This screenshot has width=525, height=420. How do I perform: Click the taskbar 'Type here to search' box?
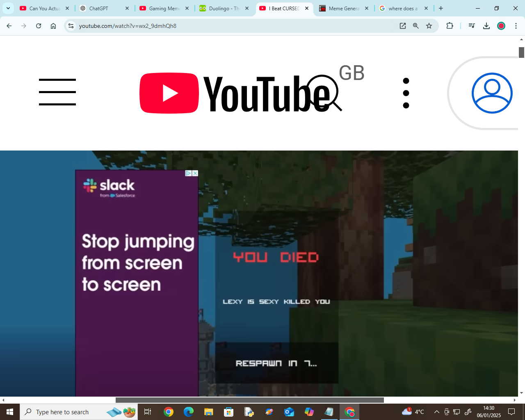tap(79, 412)
